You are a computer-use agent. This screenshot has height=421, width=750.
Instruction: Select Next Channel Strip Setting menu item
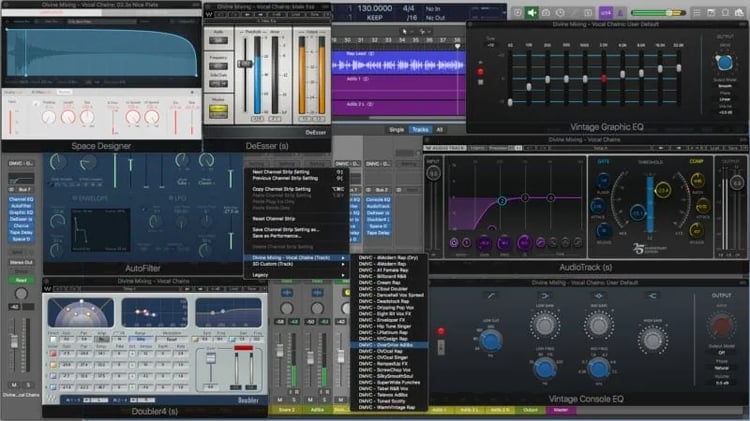[296, 172]
